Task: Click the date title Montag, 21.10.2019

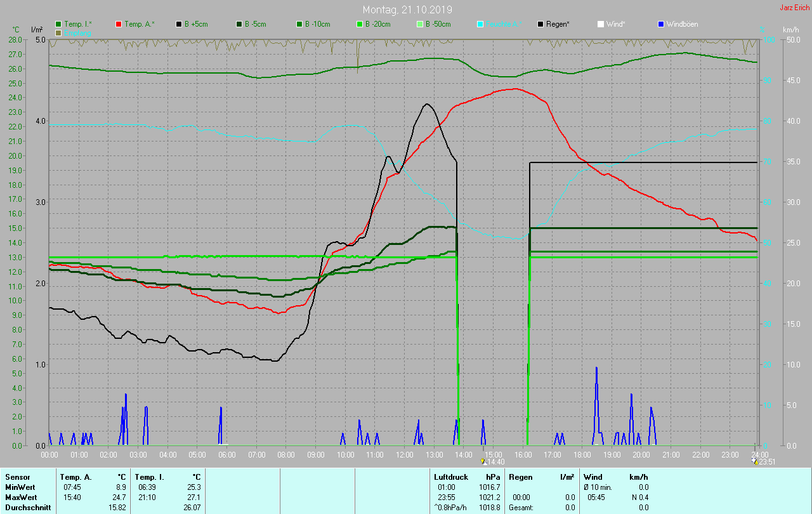Action: point(407,10)
